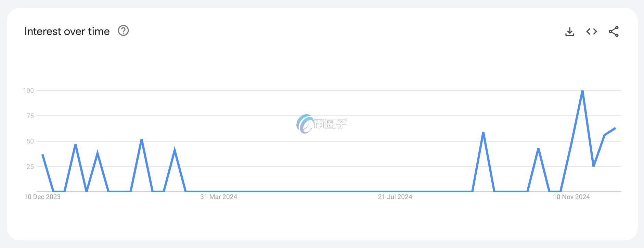Click the starting point of the blue line
The height and width of the screenshot is (248, 644).
(x=42, y=154)
